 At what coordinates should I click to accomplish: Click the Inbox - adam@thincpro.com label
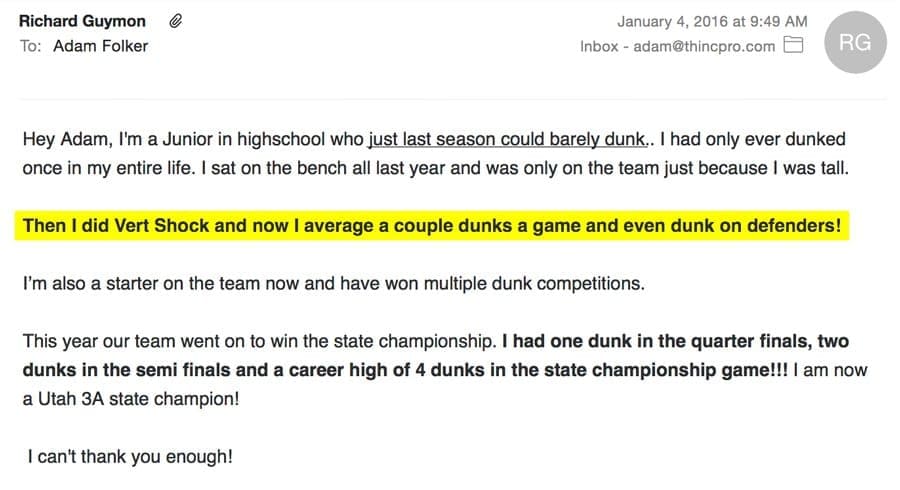[677, 46]
